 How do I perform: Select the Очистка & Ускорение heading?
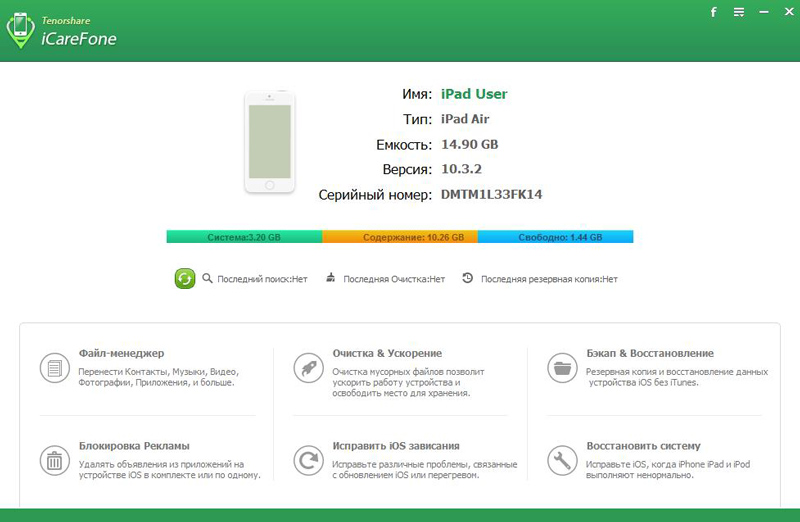coord(387,353)
